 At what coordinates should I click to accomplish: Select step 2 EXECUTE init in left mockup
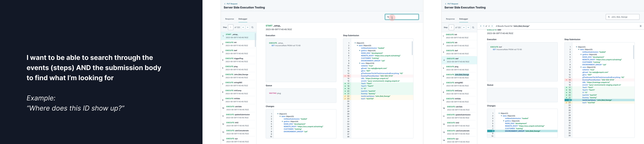(x=238, y=44)
